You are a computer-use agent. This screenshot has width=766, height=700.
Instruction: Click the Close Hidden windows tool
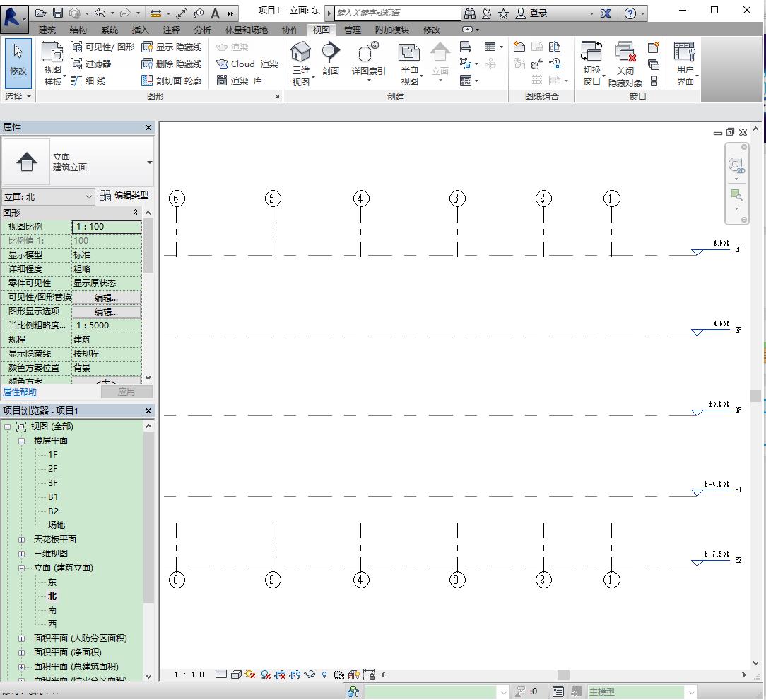625,64
